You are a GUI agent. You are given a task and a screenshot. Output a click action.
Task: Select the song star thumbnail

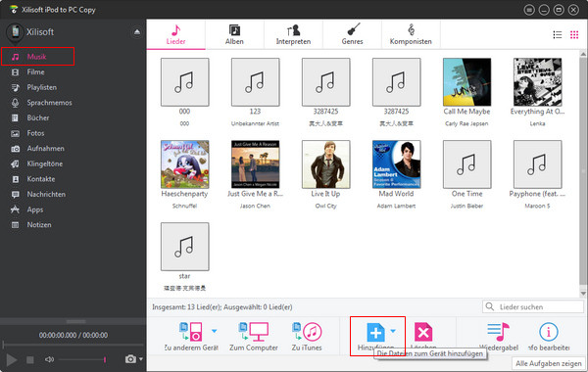[185, 247]
